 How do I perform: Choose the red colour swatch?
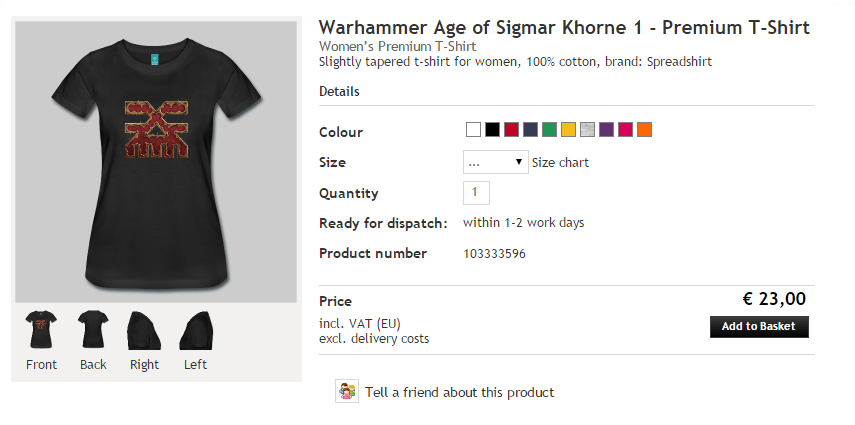click(511, 129)
